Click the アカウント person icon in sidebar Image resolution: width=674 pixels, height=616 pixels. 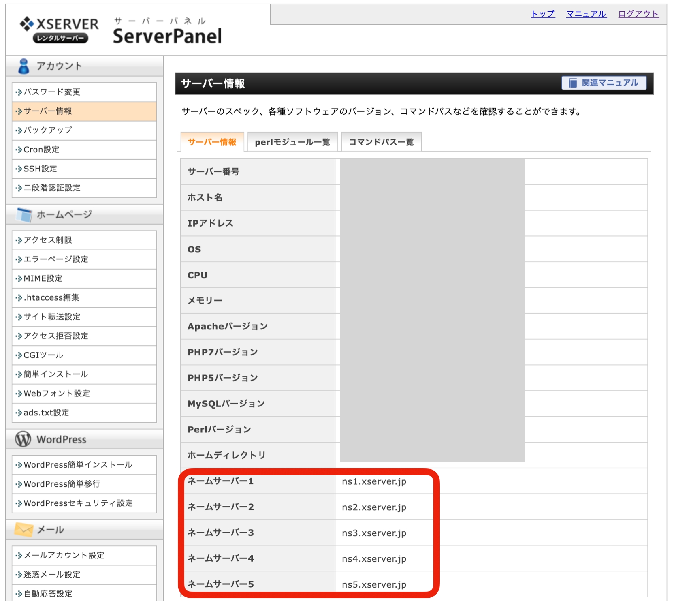click(24, 65)
